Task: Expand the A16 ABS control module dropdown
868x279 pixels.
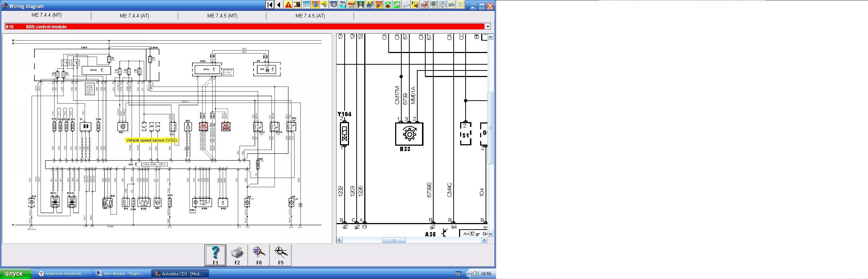Action: [x=488, y=27]
